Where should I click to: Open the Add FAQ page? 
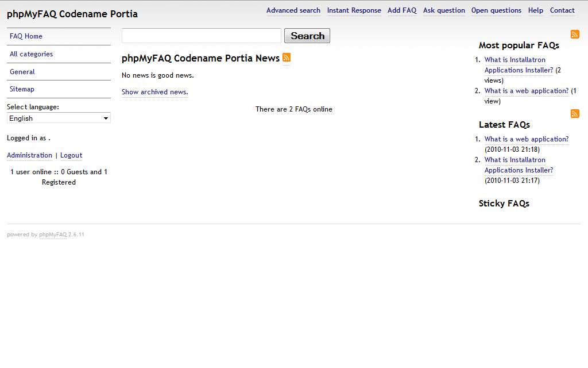(x=402, y=10)
